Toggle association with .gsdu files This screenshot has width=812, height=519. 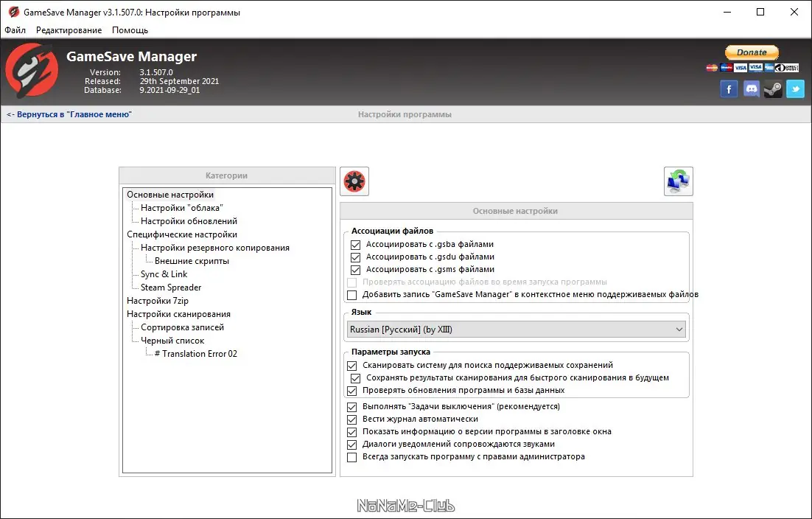point(355,257)
